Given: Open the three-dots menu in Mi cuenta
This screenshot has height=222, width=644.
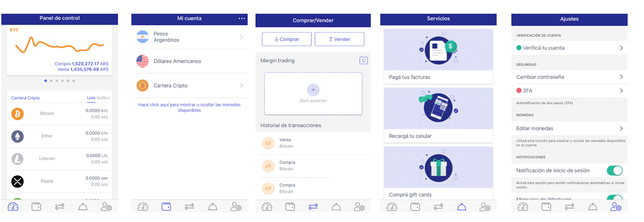Looking at the screenshot, I should (x=242, y=19).
